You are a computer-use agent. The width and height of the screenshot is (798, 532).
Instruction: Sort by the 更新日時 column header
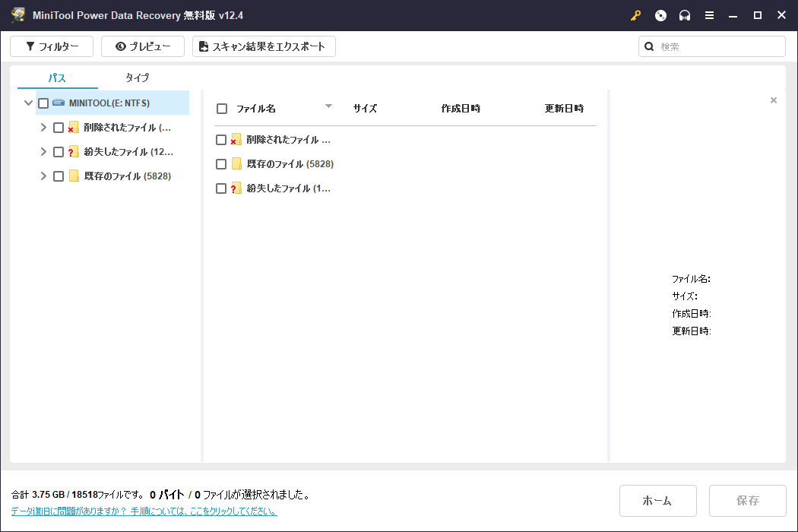point(564,109)
